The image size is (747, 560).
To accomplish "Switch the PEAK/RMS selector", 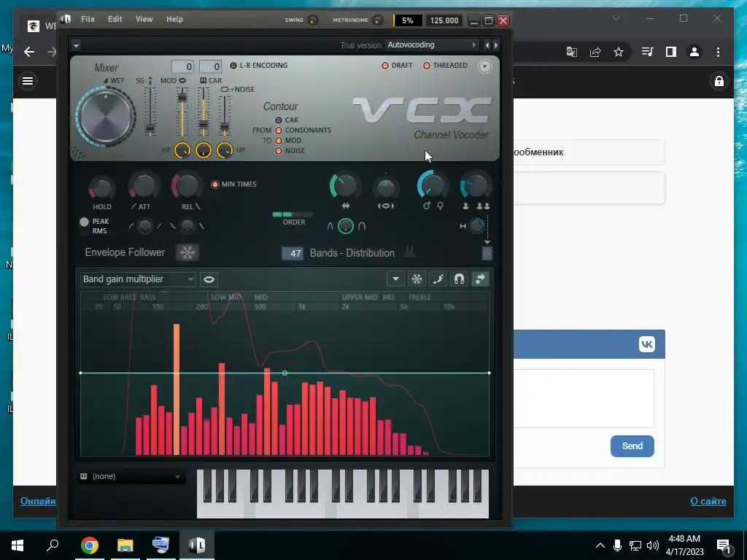I will (x=85, y=226).
